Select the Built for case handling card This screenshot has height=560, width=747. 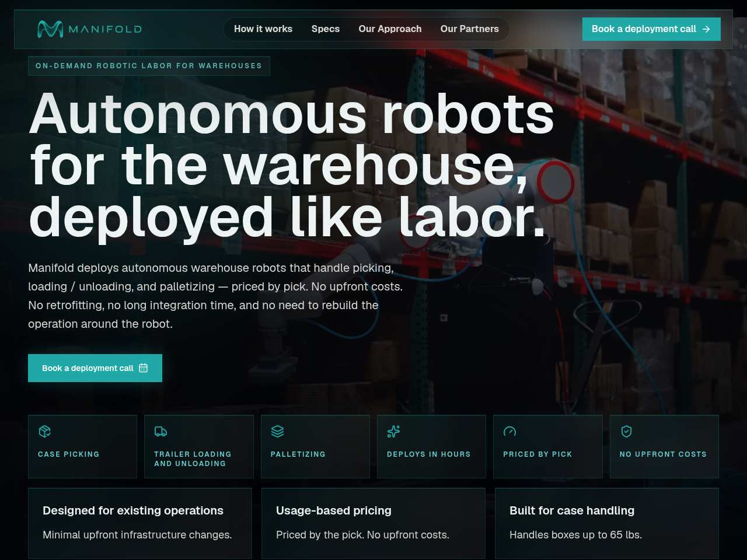(x=607, y=523)
